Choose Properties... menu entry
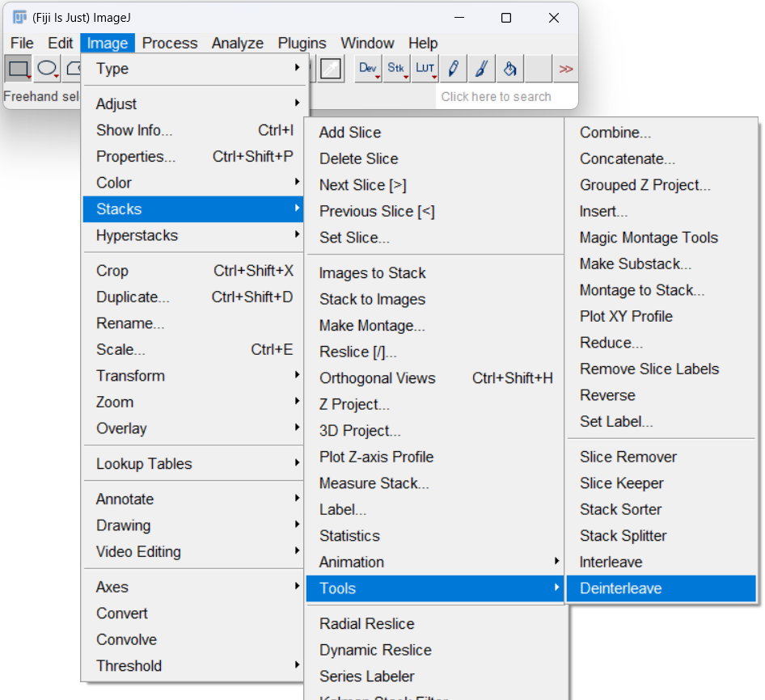 [x=194, y=156]
